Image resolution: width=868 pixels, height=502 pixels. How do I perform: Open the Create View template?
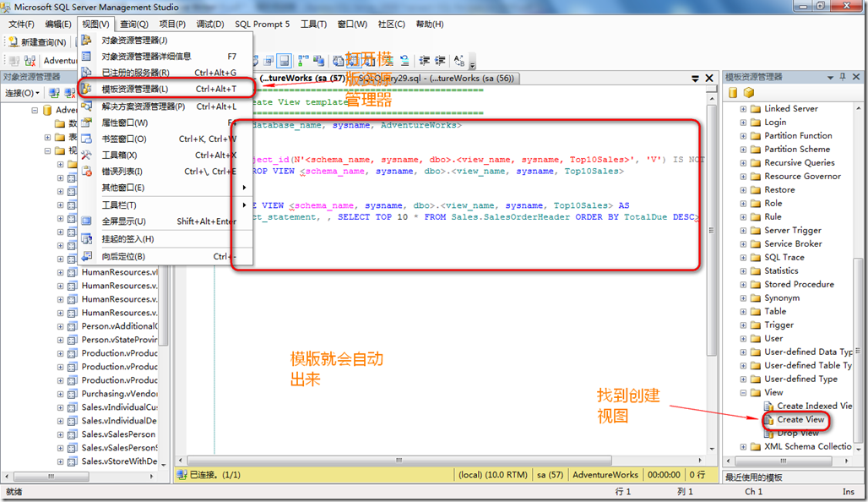[x=800, y=419]
